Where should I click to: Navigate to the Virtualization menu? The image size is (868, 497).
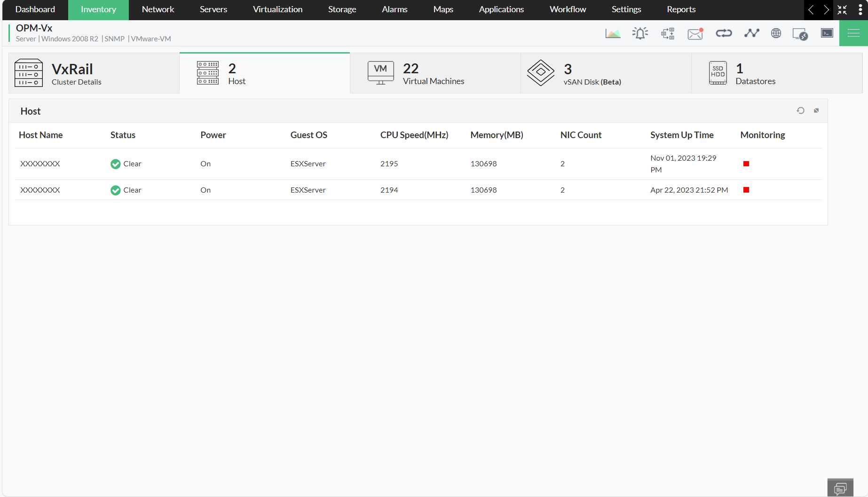[x=277, y=9]
